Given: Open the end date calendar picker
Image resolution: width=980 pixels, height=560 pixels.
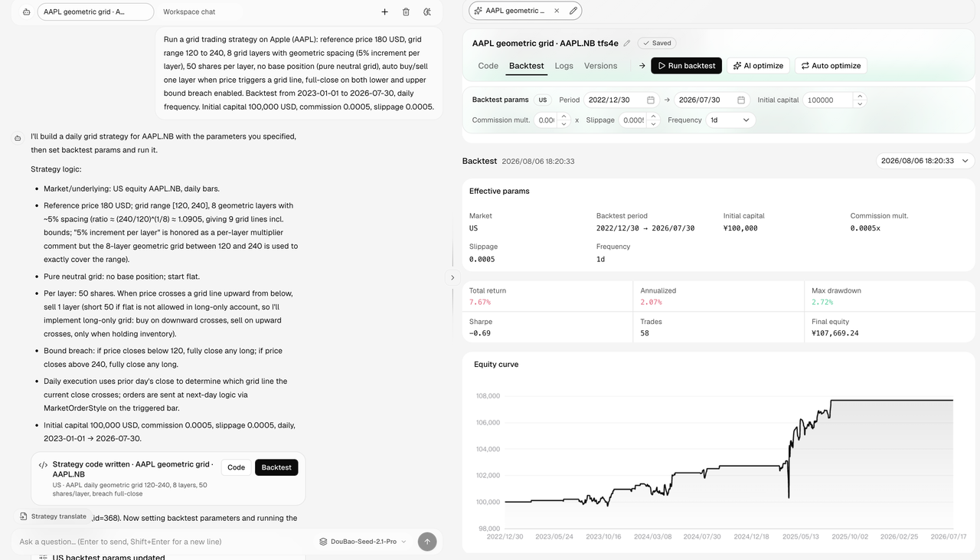Looking at the screenshot, I should click(741, 100).
